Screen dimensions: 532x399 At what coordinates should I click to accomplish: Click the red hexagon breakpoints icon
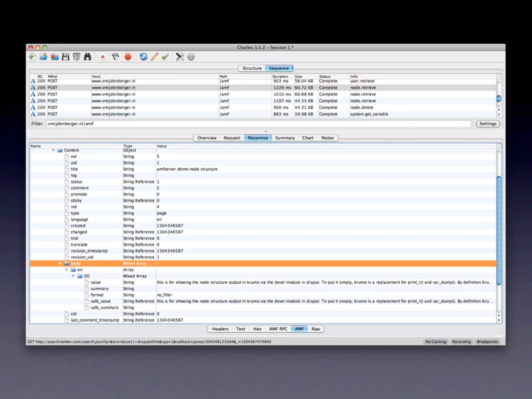[x=128, y=57]
